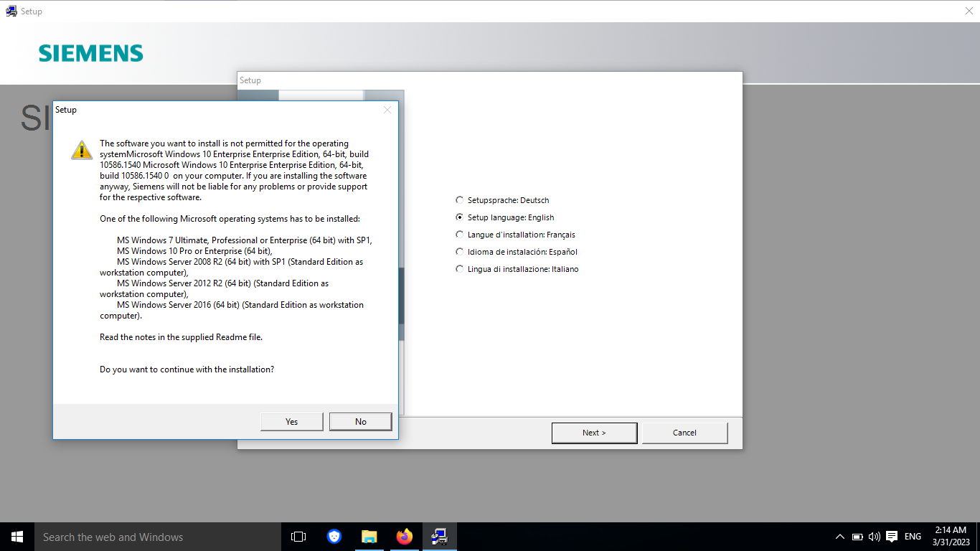Click the battery status tray icon

click(x=857, y=537)
